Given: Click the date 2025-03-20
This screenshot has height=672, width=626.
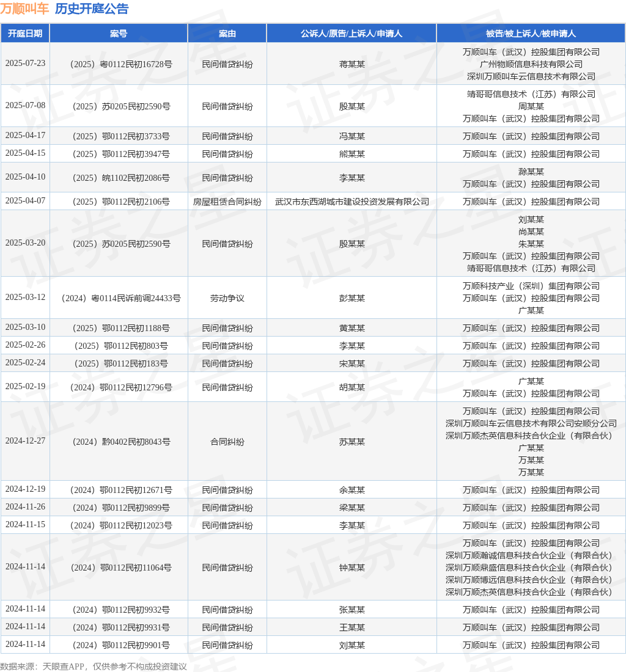Looking at the screenshot, I should (25, 243).
